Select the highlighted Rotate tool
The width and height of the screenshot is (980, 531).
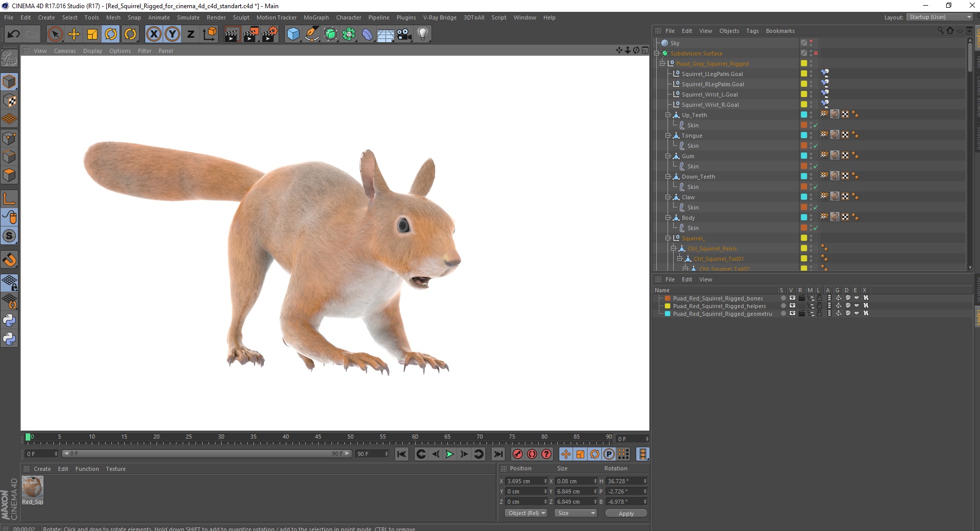coord(111,34)
